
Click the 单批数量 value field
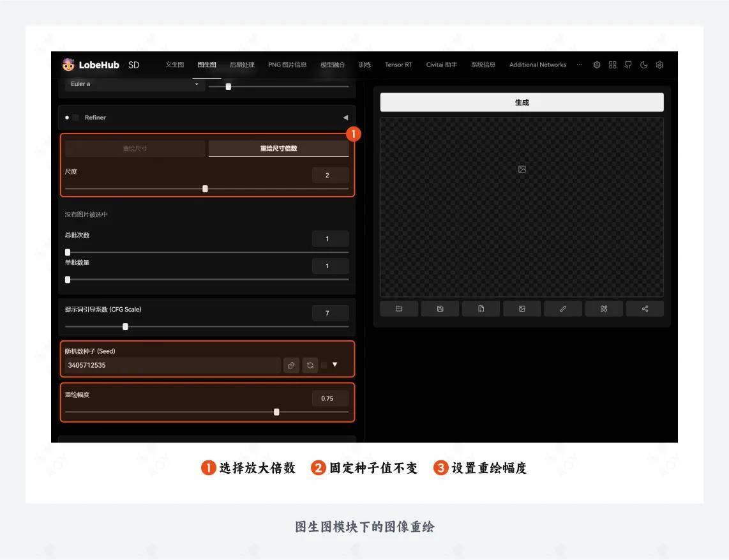331,266
